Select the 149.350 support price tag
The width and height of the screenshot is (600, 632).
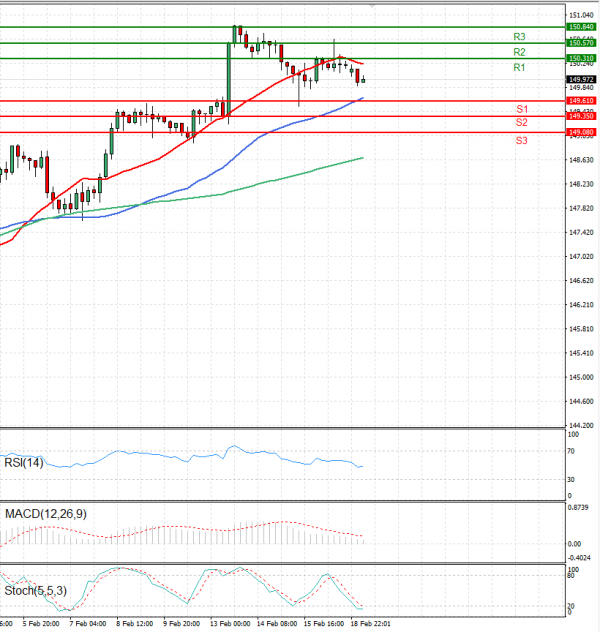pos(581,116)
